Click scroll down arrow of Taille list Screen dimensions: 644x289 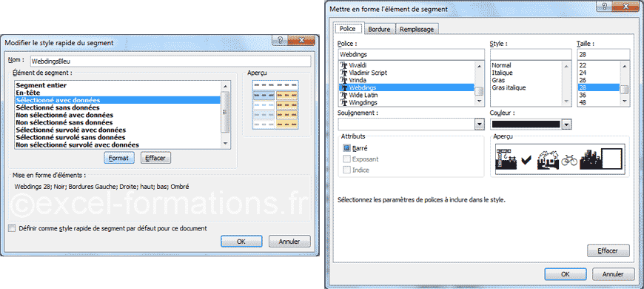click(624, 101)
